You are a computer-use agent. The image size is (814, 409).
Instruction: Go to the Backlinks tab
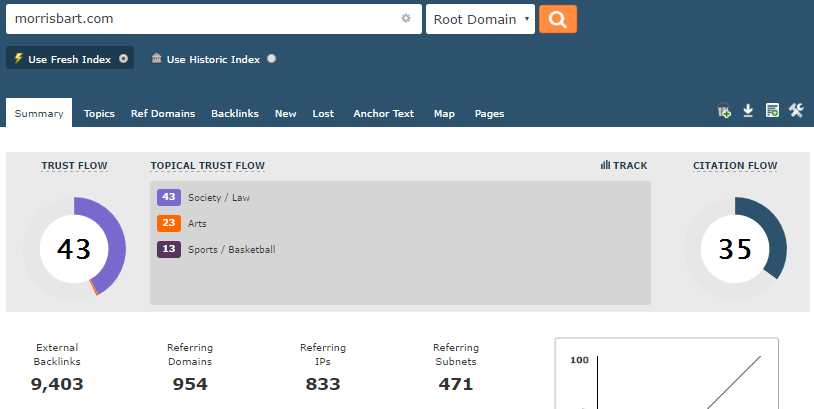(235, 113)
